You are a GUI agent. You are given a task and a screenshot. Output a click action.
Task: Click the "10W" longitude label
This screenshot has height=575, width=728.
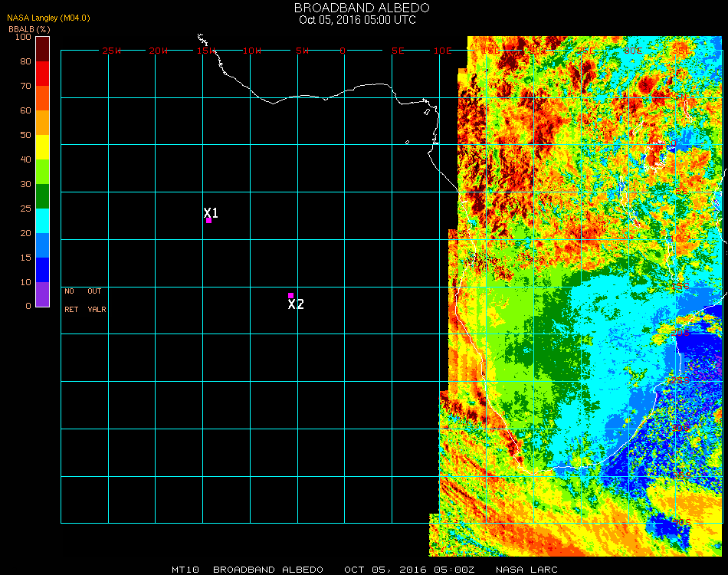(x=252, y=51)
